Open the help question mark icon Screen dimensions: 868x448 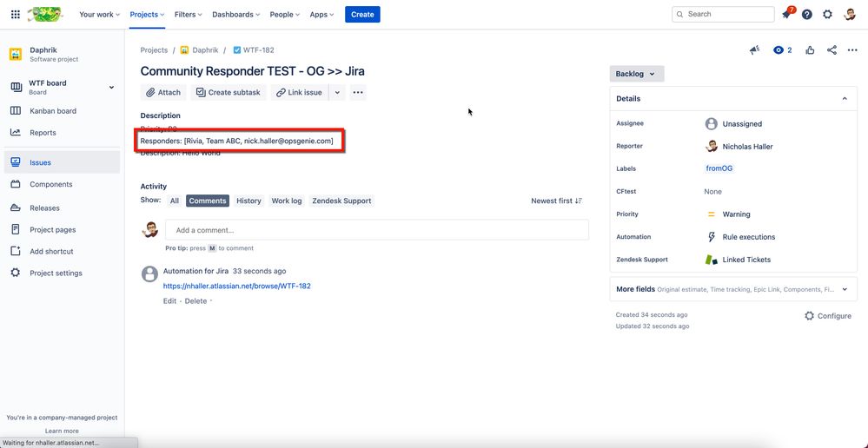point(807,15)
